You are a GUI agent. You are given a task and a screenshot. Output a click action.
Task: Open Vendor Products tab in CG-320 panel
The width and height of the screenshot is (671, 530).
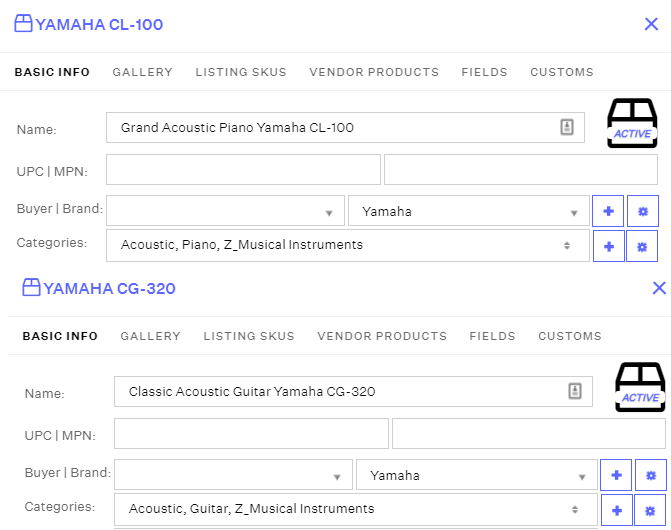click(382, 336)
